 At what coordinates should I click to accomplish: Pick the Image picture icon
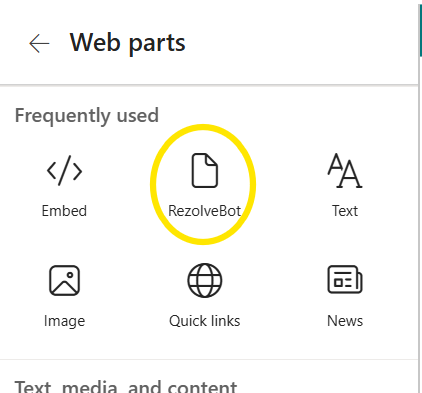click(x=64, y=280)
